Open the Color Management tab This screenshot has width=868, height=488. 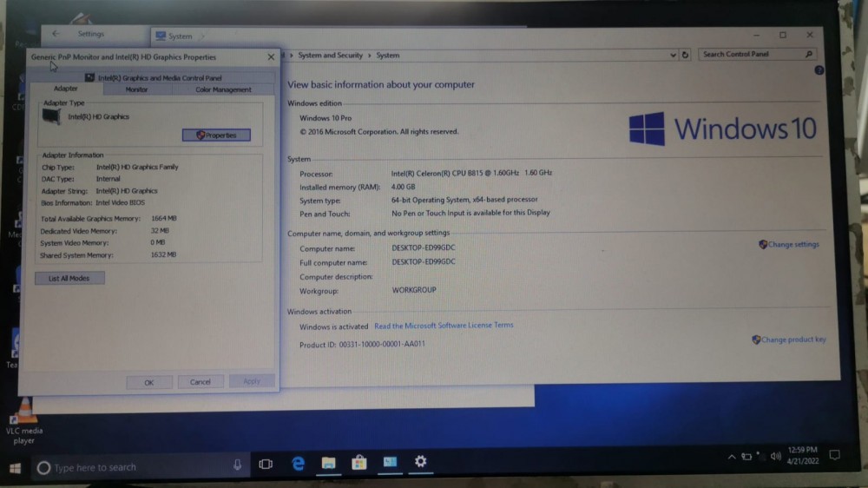pyautogui.click(x=223, y=89)
